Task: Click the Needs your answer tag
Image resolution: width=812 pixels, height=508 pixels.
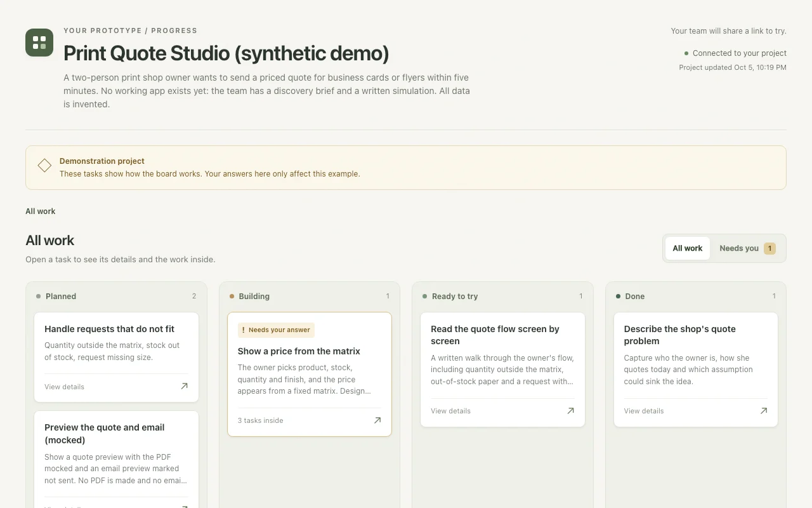Action: (x=276, y=330)
